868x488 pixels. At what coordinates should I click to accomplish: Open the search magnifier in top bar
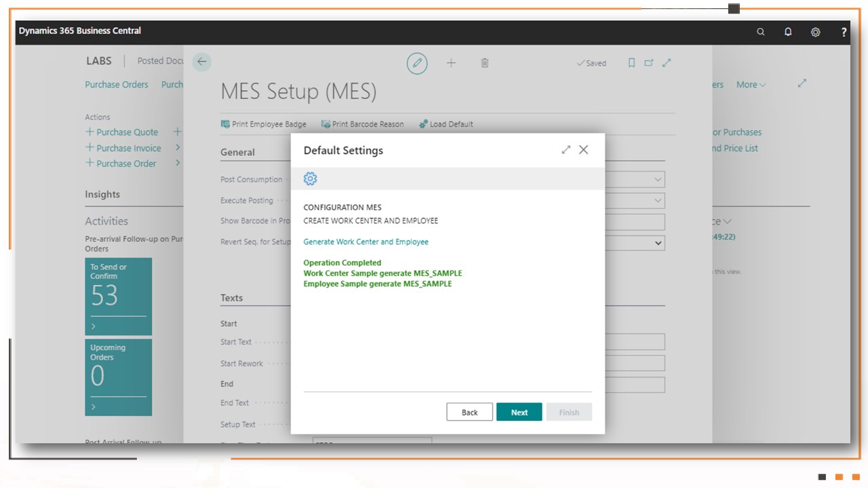761,32
